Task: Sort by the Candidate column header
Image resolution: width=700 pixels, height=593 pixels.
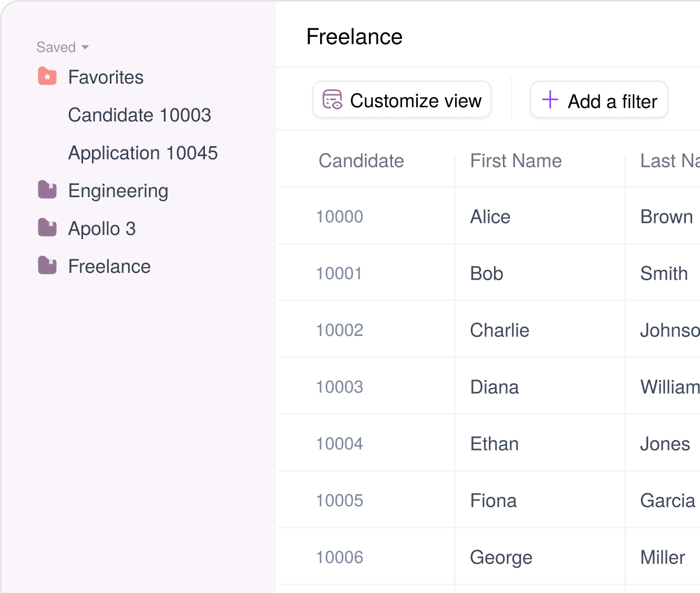Action: (x=361, y=161)
